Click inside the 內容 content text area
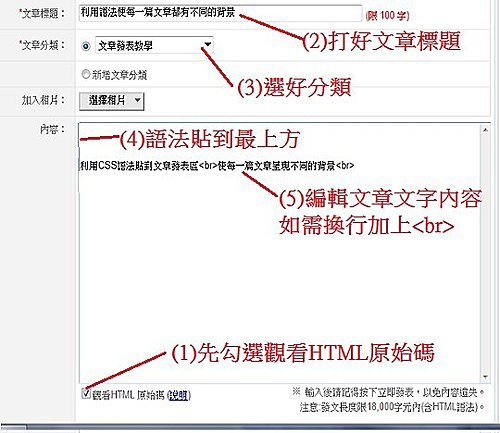 pos(279,253)
